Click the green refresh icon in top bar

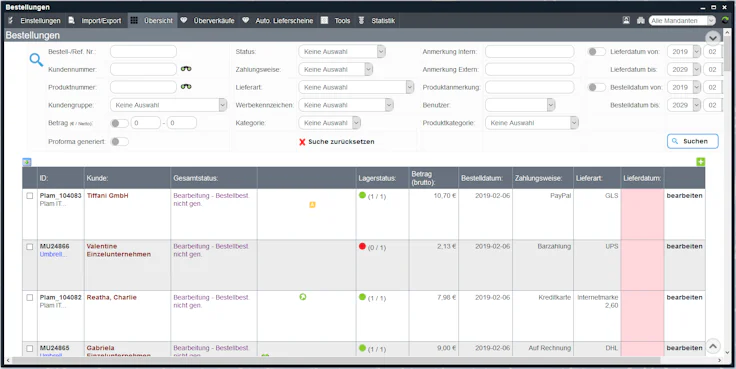tap(726, 21)
